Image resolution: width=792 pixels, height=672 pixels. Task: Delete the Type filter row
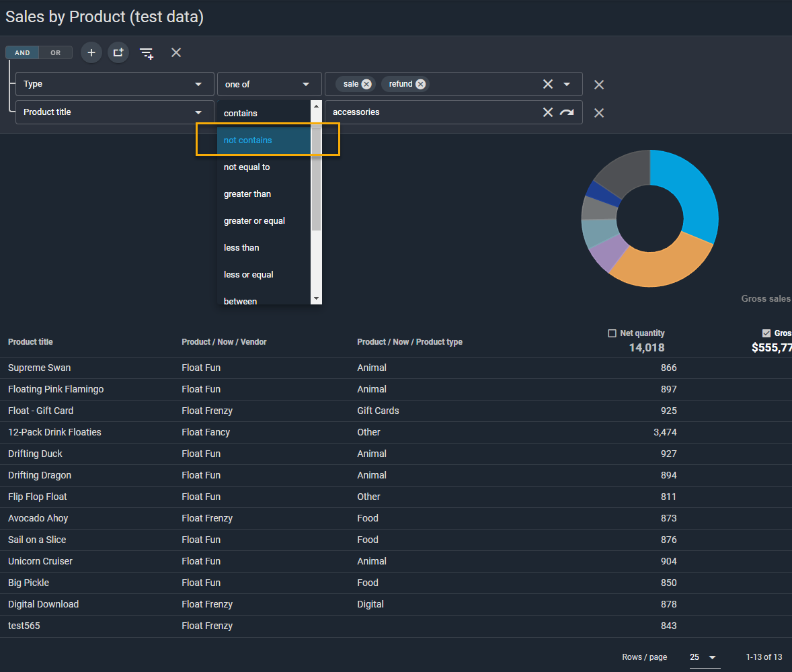point(599,85)
